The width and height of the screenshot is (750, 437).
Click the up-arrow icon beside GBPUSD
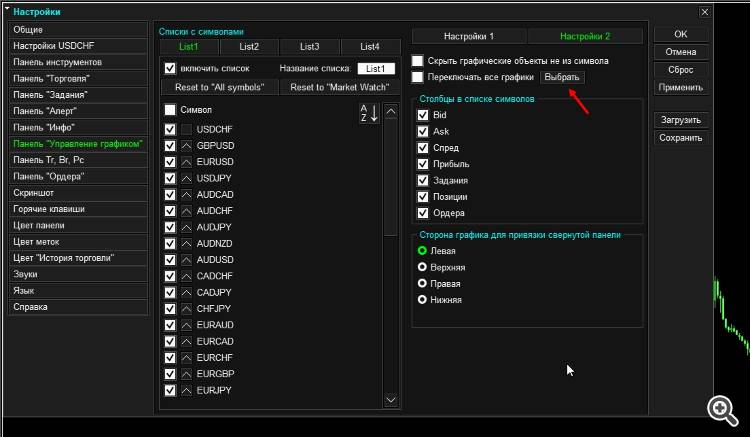187,146
